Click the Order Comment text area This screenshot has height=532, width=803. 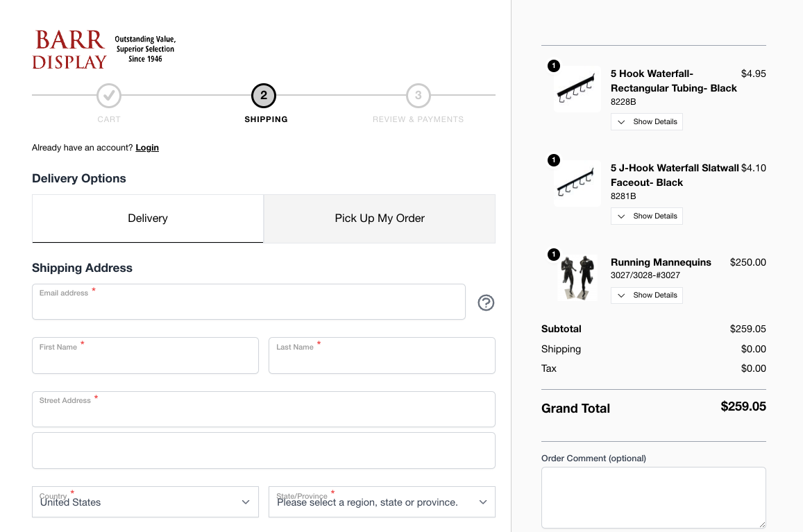[x=653, y=497]
